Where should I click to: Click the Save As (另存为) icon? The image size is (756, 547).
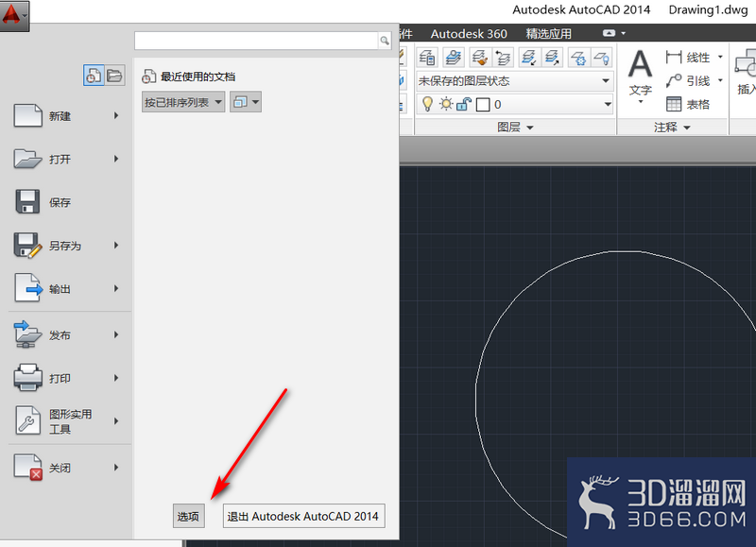click(x=28, y=246)
